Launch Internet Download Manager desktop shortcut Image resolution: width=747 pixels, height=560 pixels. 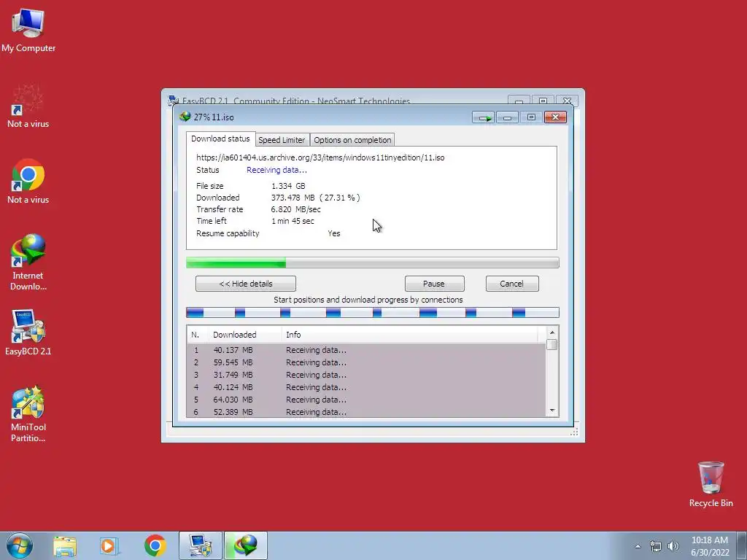28,262
